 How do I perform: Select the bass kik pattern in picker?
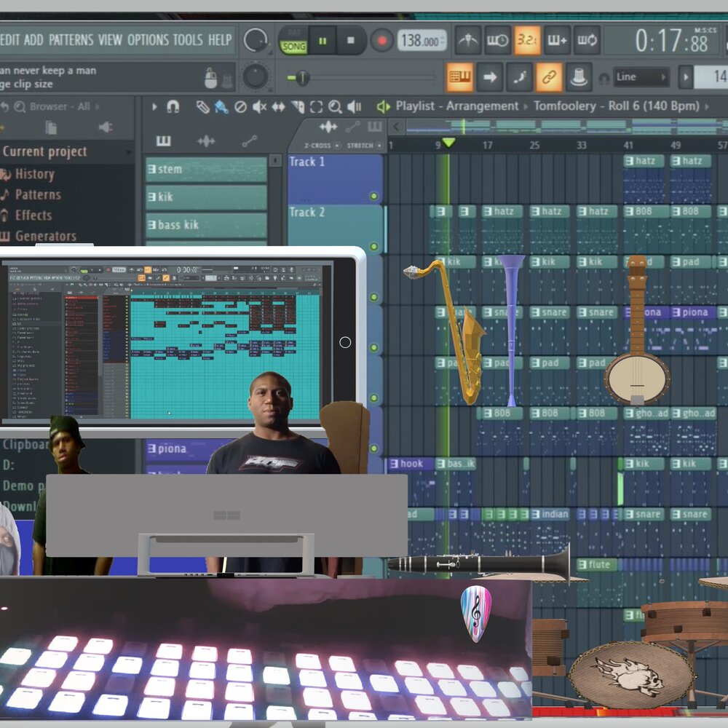206,225
